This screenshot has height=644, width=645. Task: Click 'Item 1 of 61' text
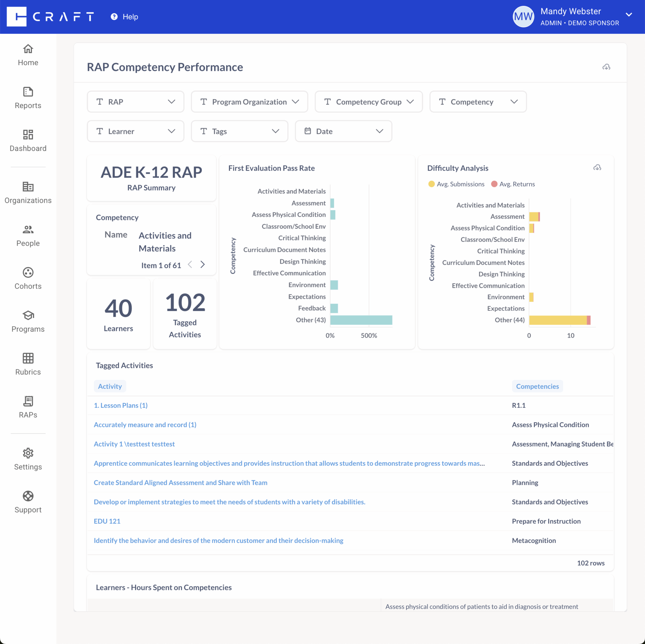click(x=161, y=265)
